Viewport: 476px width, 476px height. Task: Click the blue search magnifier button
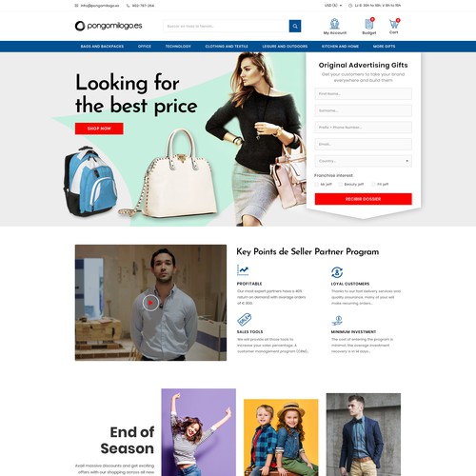[295, 26]
